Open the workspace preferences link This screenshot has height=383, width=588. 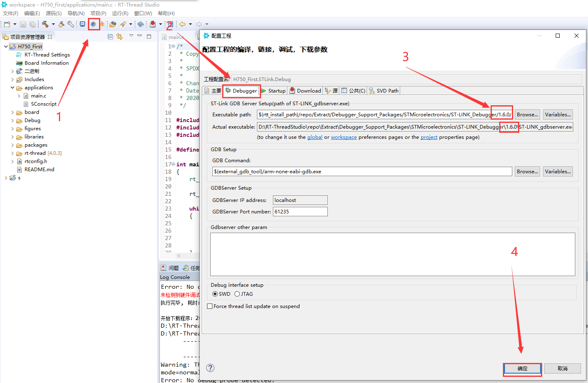click(344, 137)
